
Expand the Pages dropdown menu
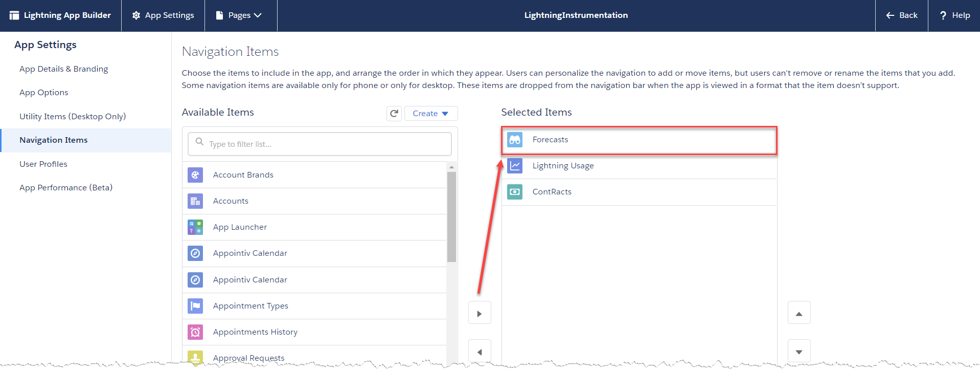[x=239, y=15]
